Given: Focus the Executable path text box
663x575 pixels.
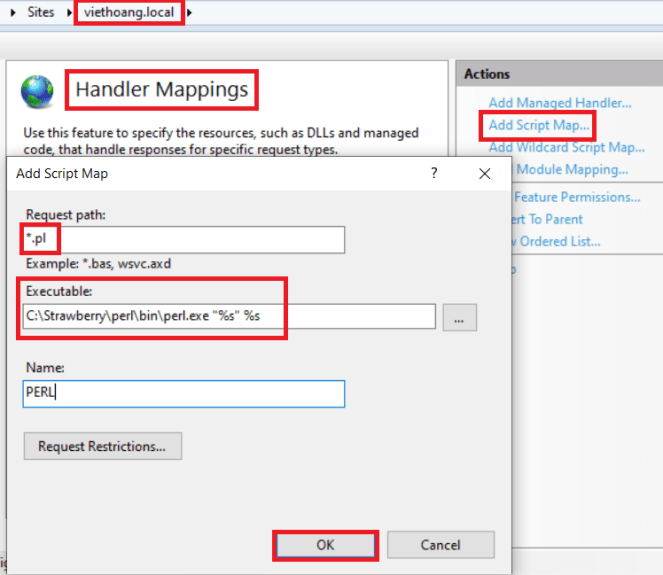Looking at the screenshot, I should pyautogui.click(x=228, y=317).
